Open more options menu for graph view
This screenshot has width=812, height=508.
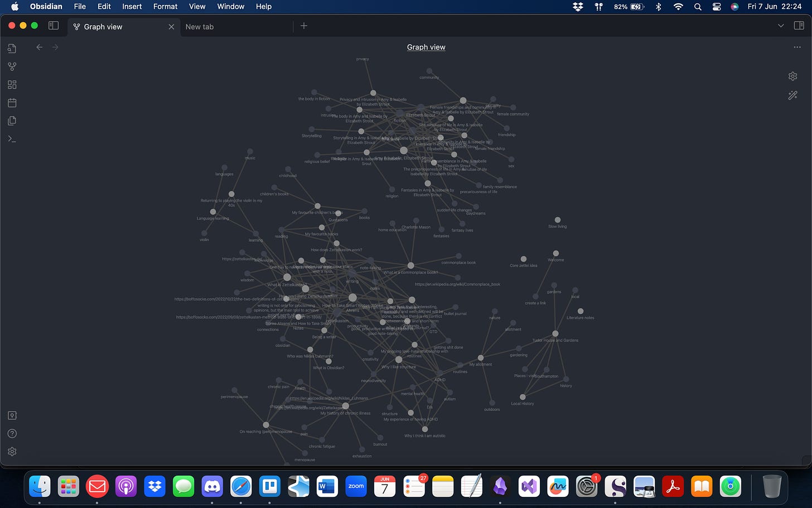click(797, 47)
